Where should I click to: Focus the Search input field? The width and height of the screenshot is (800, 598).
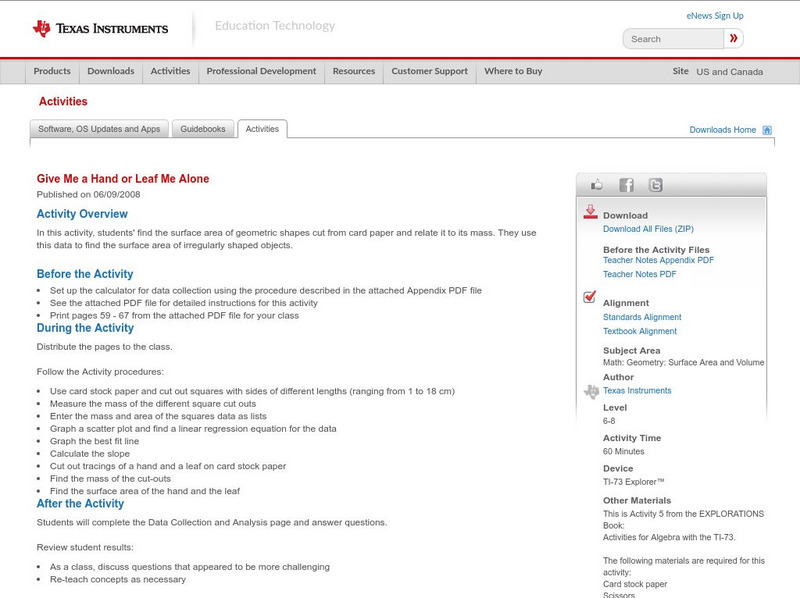(673, 39)
